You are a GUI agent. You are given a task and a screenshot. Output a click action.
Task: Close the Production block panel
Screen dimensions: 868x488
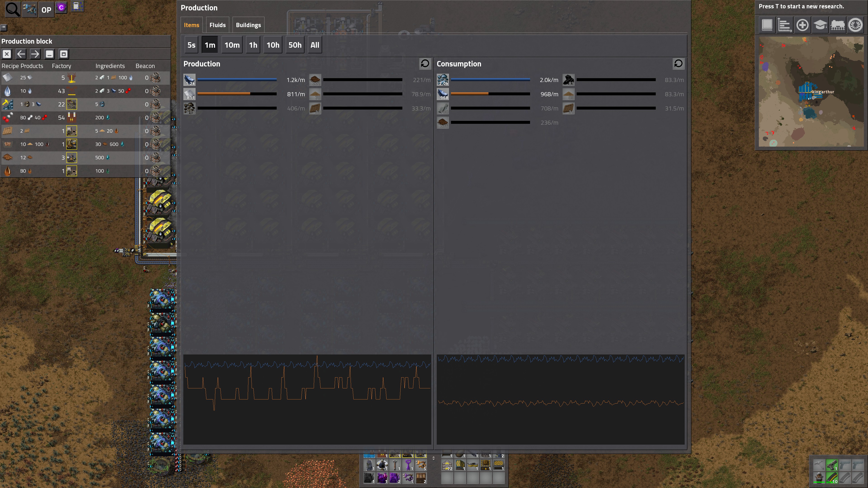pyautogui.click(x=7, y=54)
